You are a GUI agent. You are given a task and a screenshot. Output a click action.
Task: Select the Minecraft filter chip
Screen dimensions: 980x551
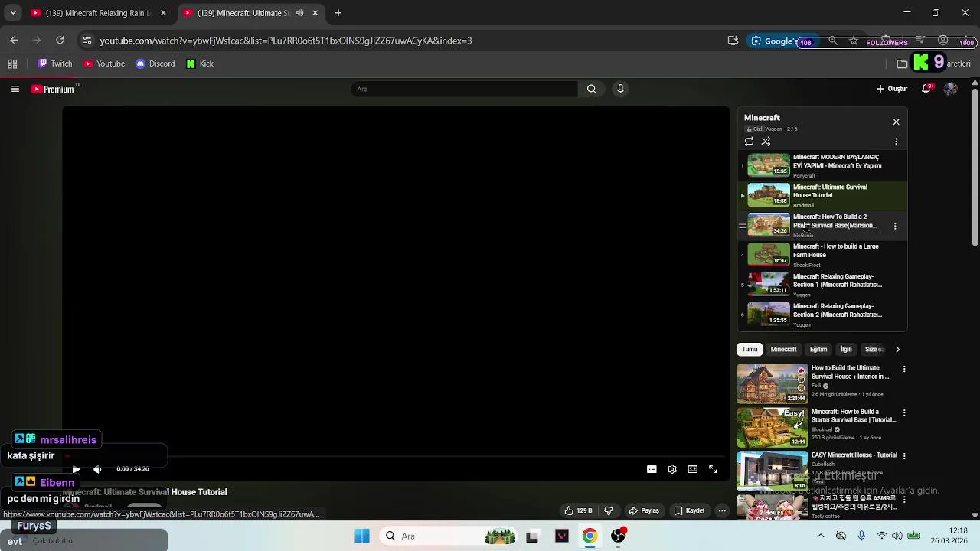(x=783, y=350)
